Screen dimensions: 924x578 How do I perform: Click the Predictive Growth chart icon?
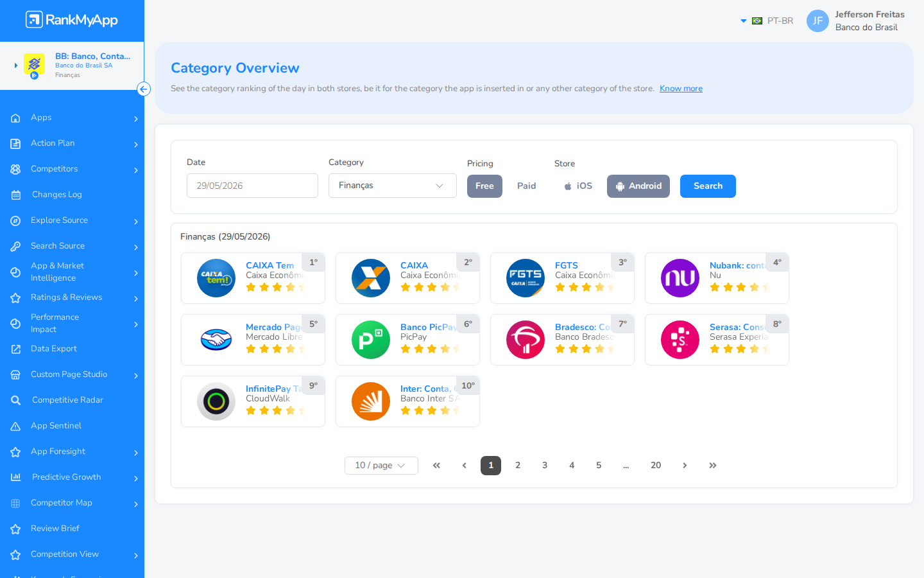(x=15, y=478)
